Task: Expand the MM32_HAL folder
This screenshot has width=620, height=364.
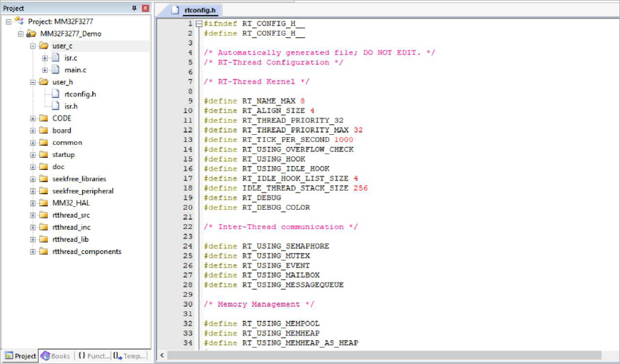Action: tap(33, 203)
